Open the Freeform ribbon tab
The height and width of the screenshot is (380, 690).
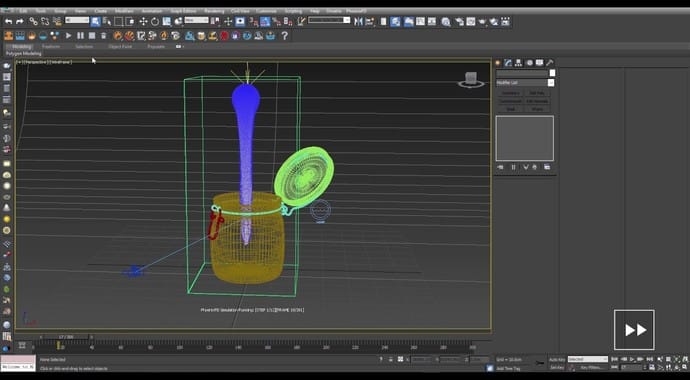point(51,46)
